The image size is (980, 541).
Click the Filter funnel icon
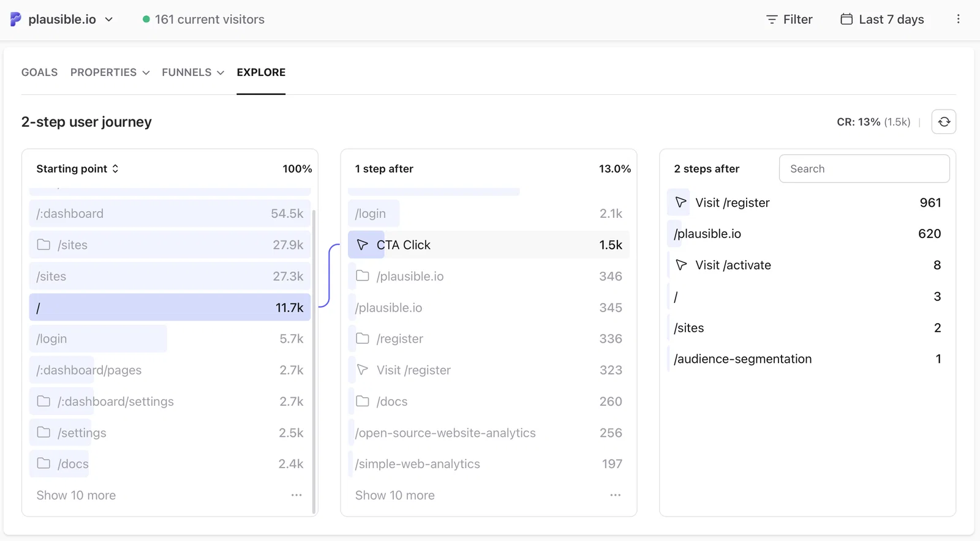[772, 20]
